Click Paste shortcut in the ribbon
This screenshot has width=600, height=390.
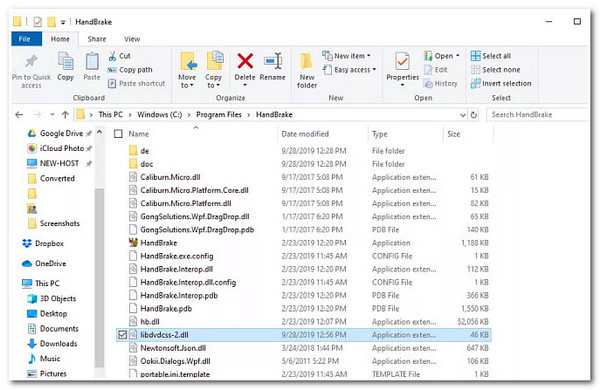(137, 83)
